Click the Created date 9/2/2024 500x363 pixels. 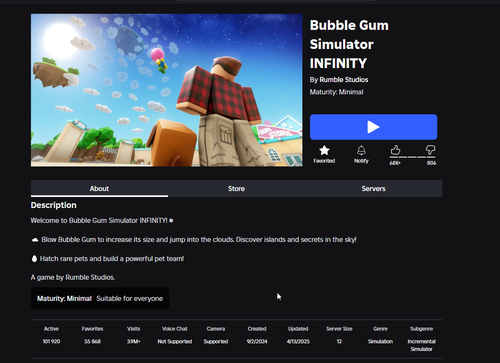point(257,341)
